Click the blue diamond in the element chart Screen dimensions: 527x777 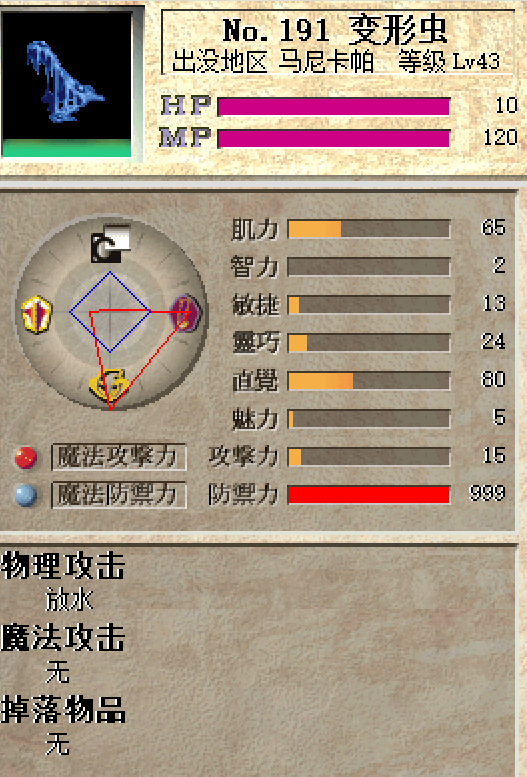coord(110,312)
